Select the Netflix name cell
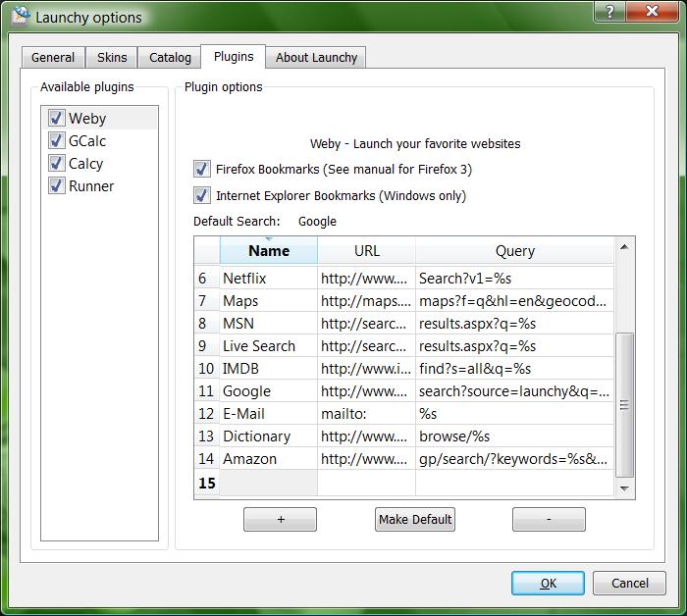The width and height of the screenshot is (687, 616). coord(269,278)
